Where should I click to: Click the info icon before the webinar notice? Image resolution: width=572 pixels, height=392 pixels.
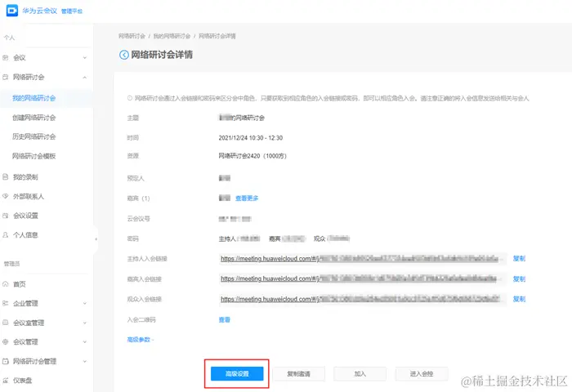click(130, 98)
